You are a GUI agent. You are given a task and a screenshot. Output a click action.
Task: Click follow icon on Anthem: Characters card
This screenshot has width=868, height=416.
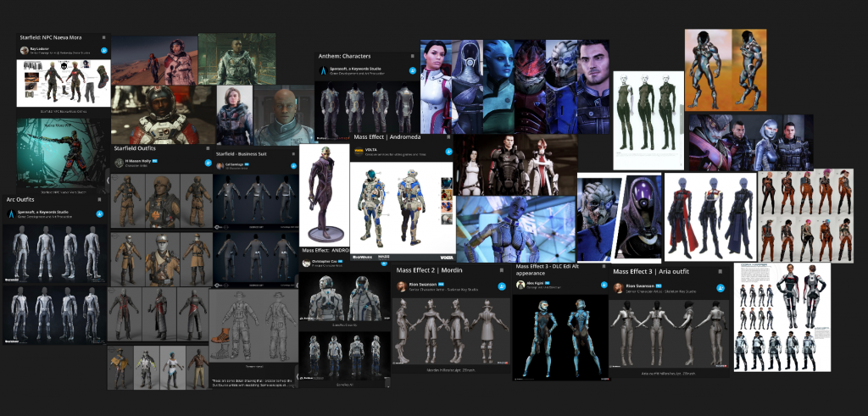413,71
